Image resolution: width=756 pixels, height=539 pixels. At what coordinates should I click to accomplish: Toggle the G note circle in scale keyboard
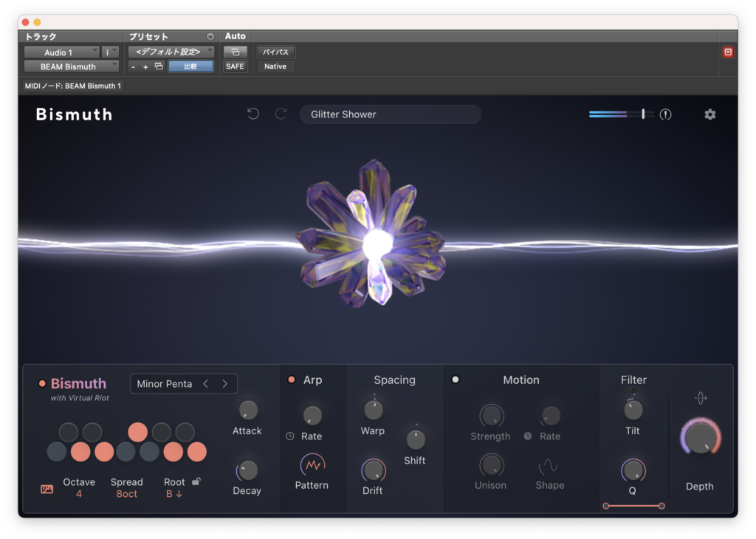coord(149,452)
